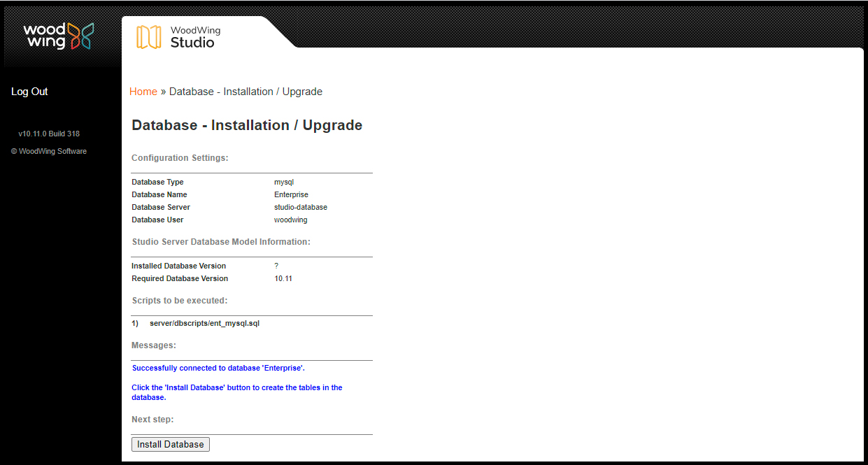The image size is (868, 465).
Task: Click the Installed Database Version question mark
Action: pos(276,266)
